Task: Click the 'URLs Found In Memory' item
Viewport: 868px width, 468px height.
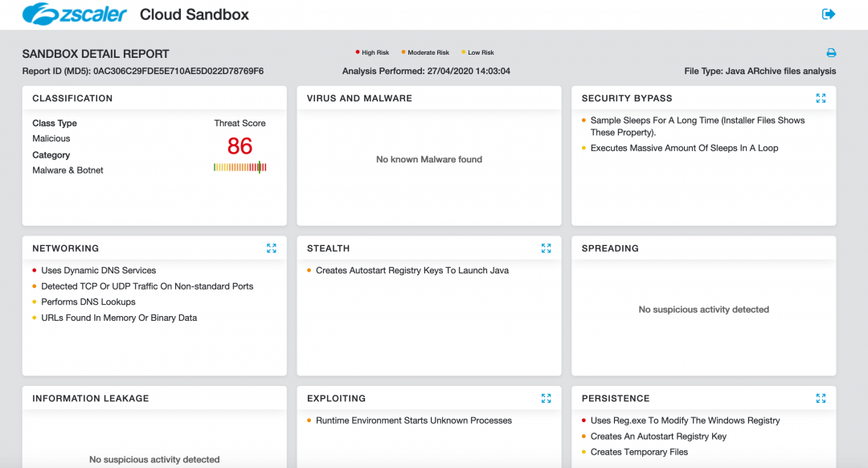Action: tap(119, 318)
